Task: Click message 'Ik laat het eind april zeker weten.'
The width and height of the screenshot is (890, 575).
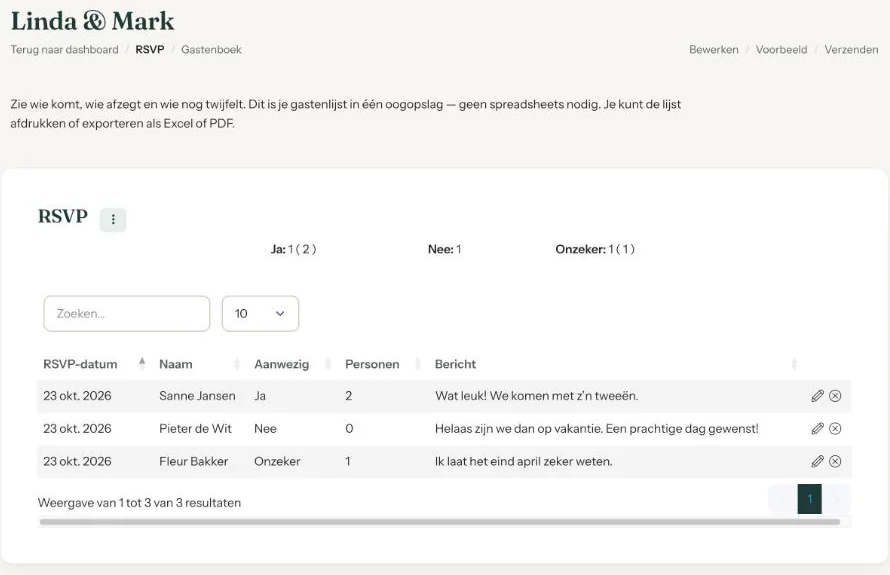Action: (x=523, y=461)
